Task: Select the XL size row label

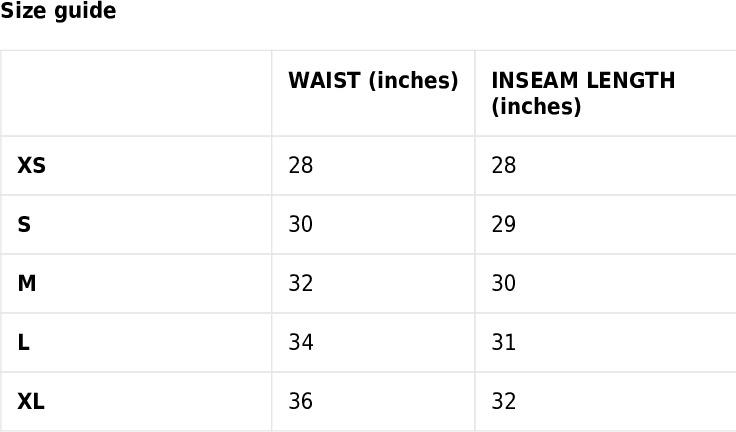Action: pos(31,402)
